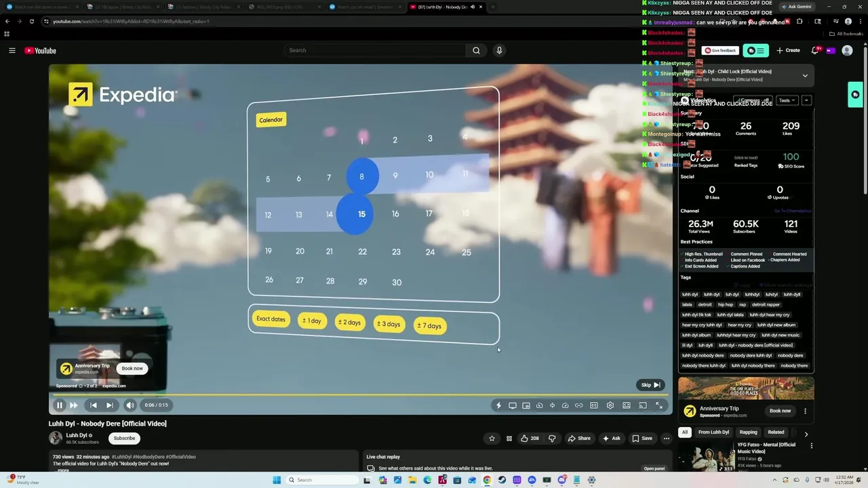Open the new tab plus button
This screenshot has height=488, width=868.
[492, 7]
